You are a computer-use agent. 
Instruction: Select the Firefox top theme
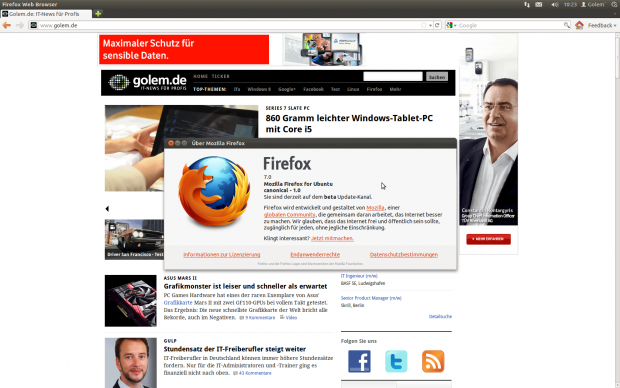(374, 89)
